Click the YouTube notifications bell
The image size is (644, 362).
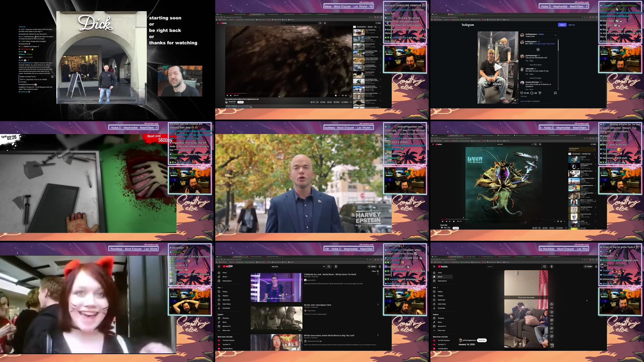click(380, 266)
